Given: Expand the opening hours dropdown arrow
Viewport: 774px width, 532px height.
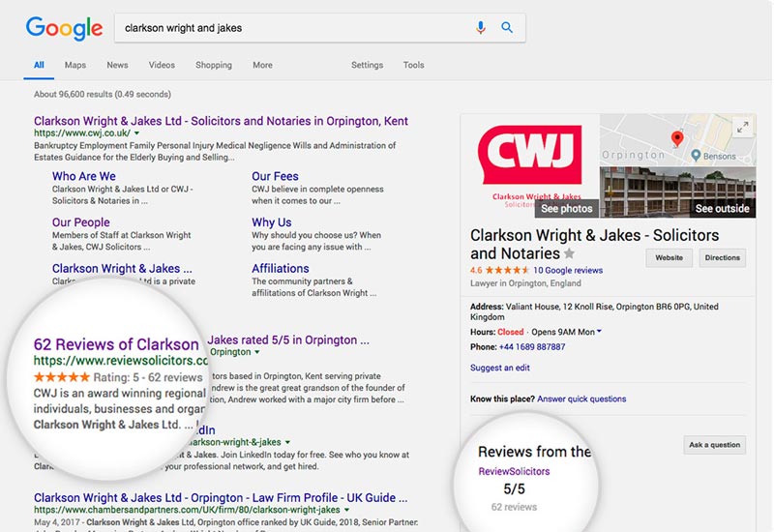Looking at the screenshot, I should click(x=599, y=332).
